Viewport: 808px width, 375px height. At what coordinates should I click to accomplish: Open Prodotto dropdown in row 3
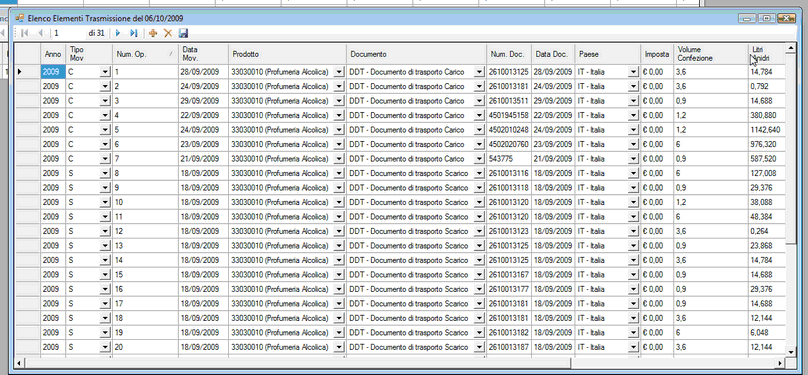coord(339,101)
